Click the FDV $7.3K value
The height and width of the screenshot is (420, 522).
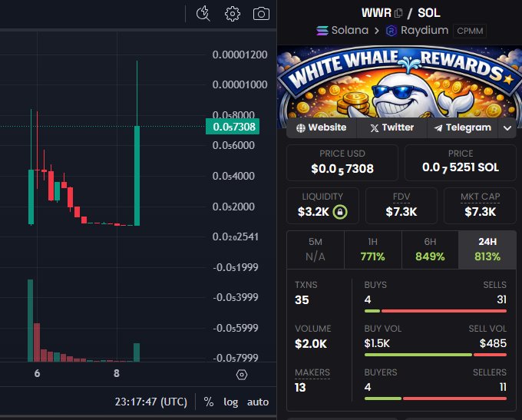tap(401, 211)
